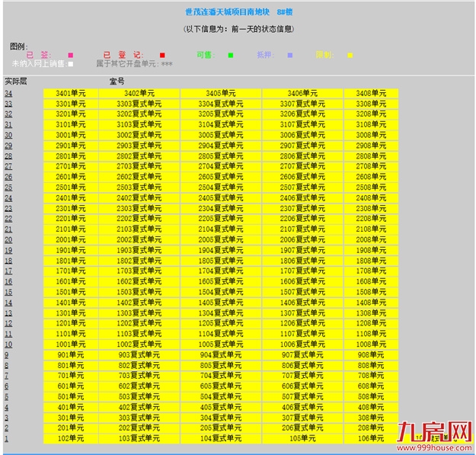476x455 pixels.
Task: Open floor 28 link
Action: pyautogui.click(x=8, y=156)
